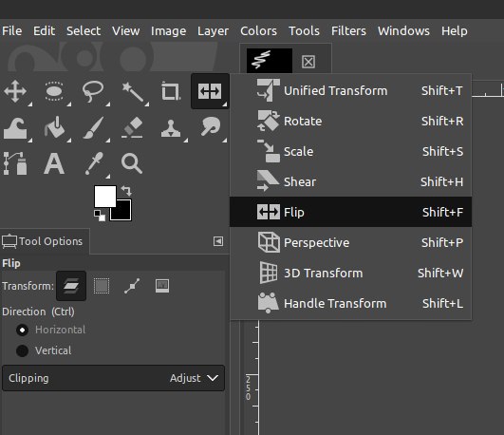Select the Ellipse Select tool
This screenshot has height=435, width=504.
(x=54, y=92)
